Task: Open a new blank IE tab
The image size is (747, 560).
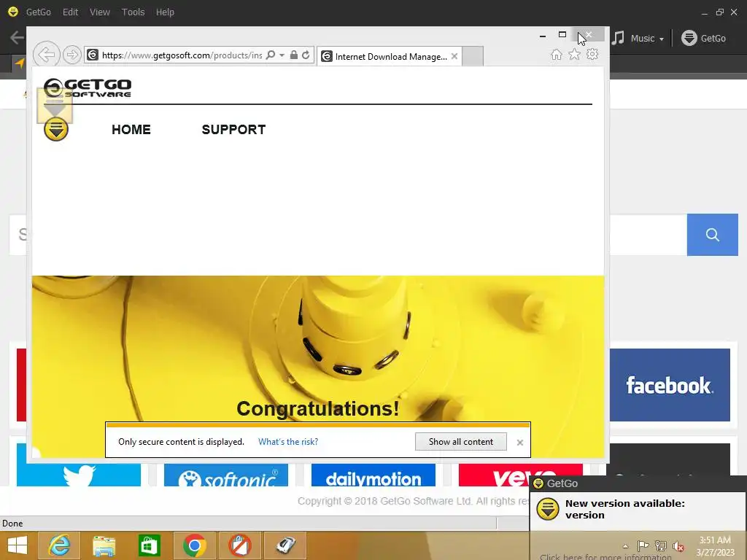Action: [x=473, y=56]
